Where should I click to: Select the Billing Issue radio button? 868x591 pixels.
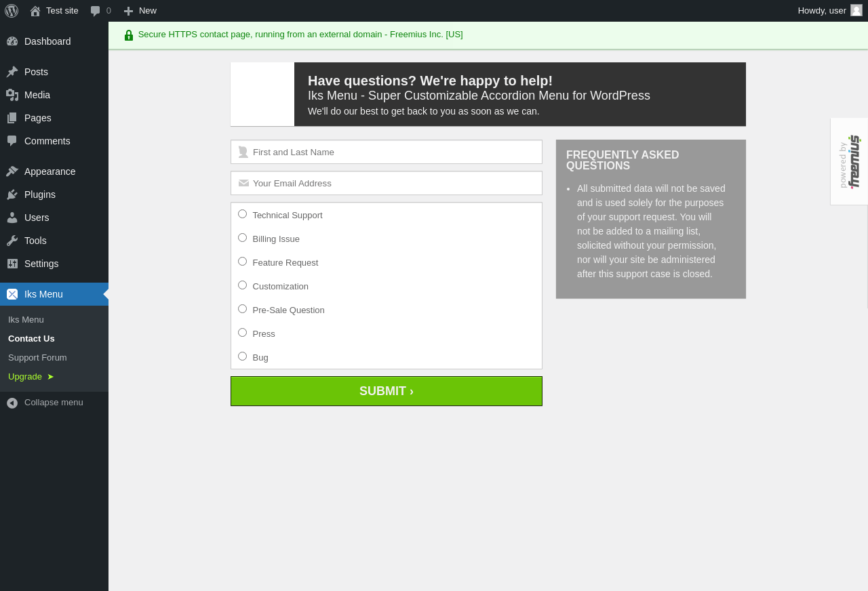pos(242,238)
